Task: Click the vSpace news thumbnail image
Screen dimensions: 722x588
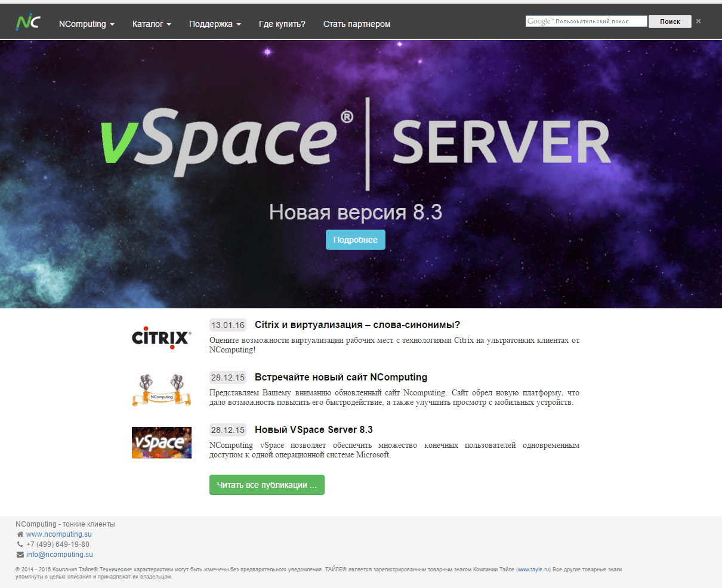Action: click(161, 442)
